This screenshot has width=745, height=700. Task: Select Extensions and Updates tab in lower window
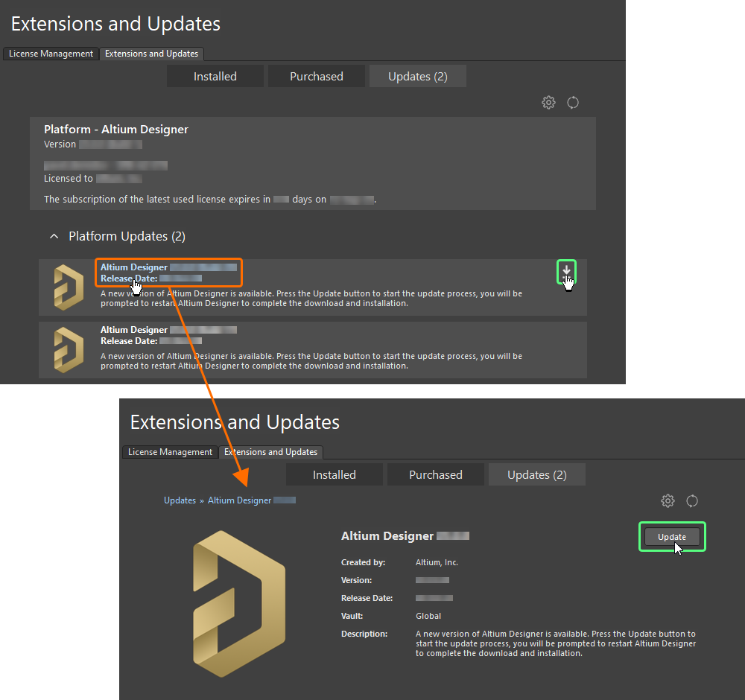coord(271,452)
